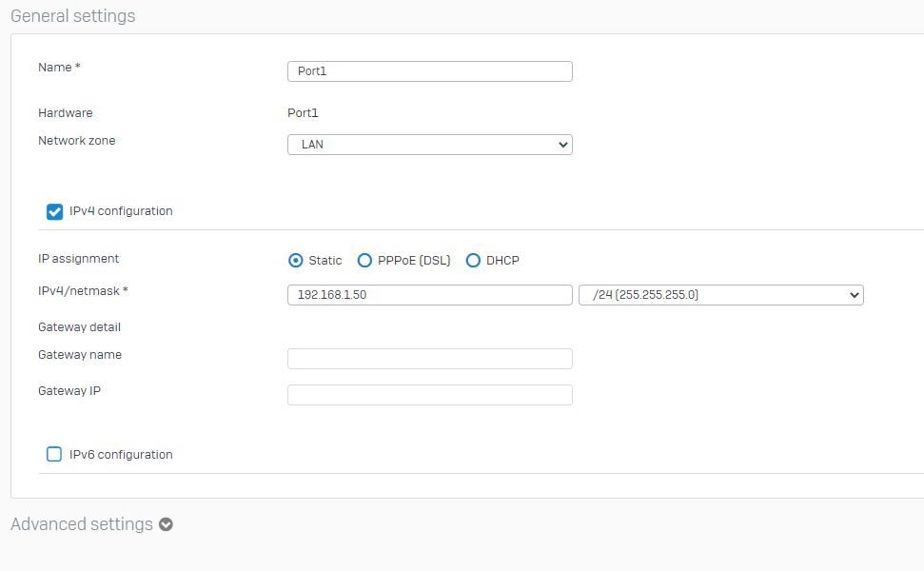The width and height of the screenshot is (924, 571).
Task: Open the /24 (255.255.255.0) netmask dropdown
Action: pyautogui.click(x=720, y=295)
